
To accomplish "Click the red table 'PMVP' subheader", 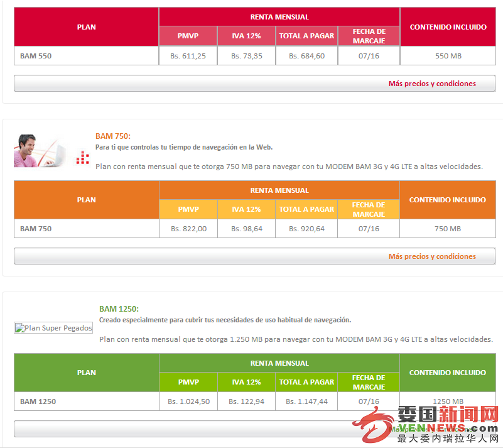I will (x=188, y=36).
